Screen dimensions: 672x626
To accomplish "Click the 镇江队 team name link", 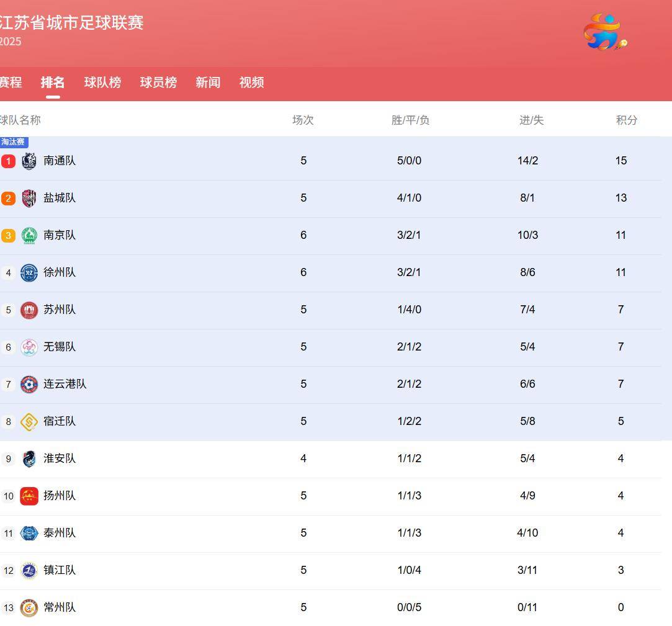I will coord(60,570).
